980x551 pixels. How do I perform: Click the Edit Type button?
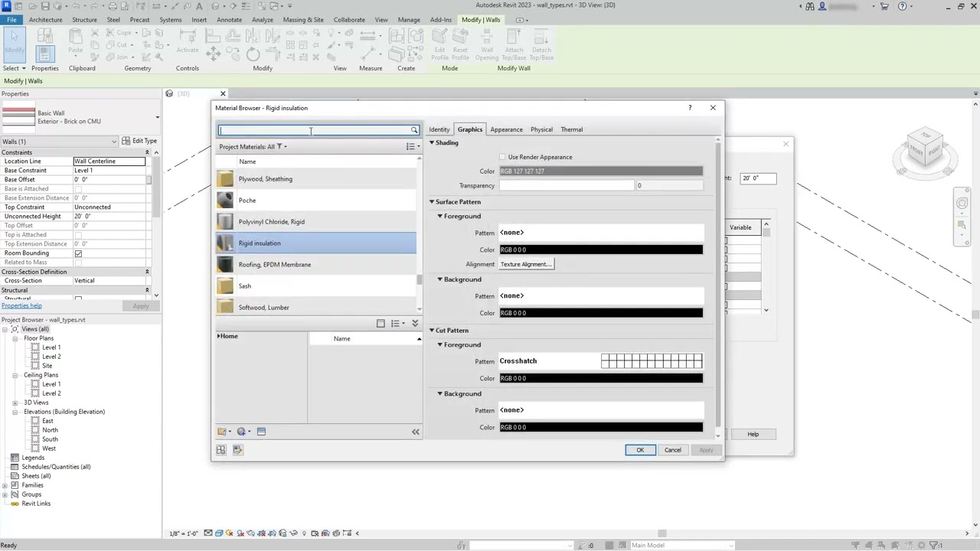[139, 141]
